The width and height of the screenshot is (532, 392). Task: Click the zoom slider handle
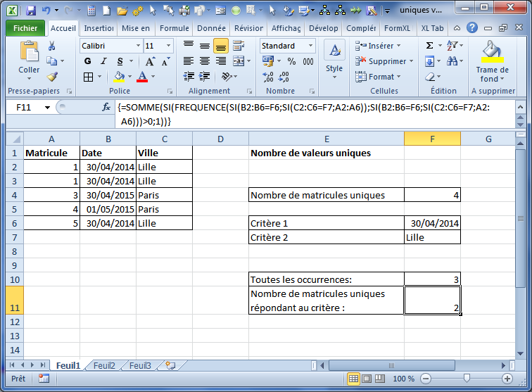[467, 378]
